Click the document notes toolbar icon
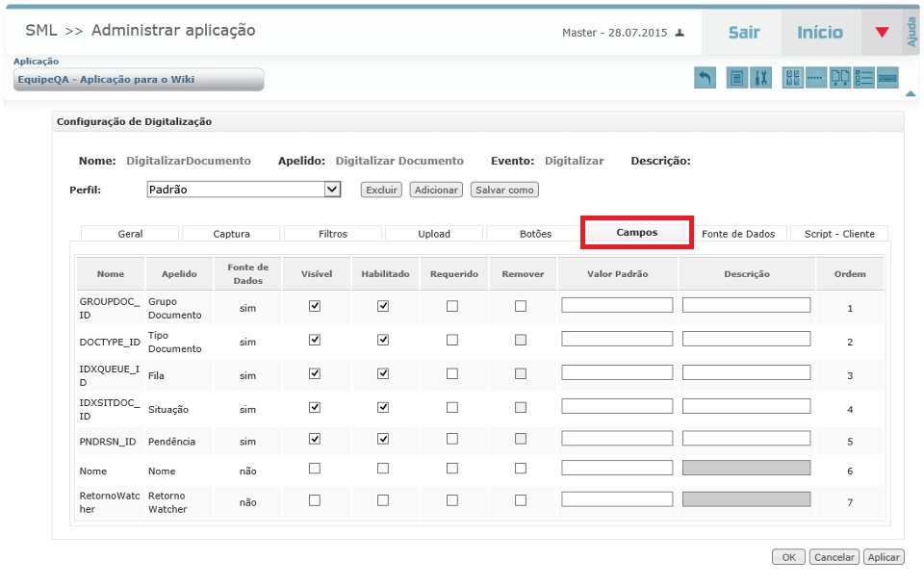This screenshot has width=924, height=586. pos(736,79)
